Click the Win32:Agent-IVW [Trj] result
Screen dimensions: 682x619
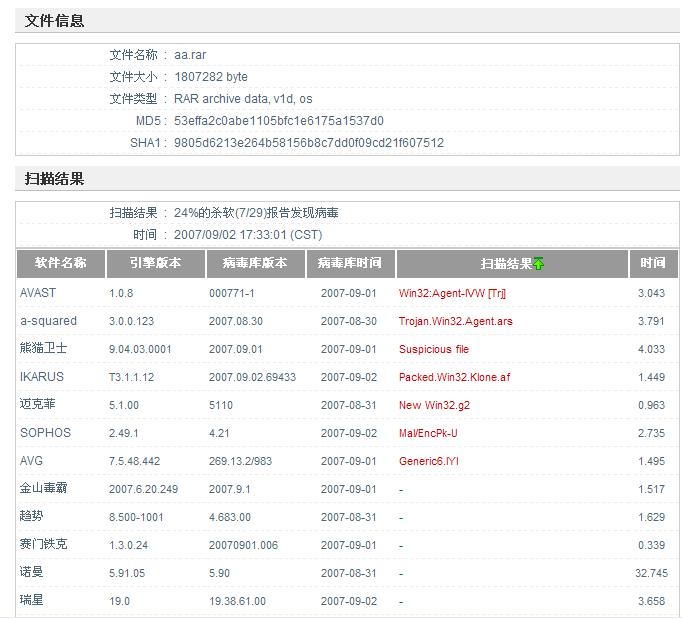(452, 294)
